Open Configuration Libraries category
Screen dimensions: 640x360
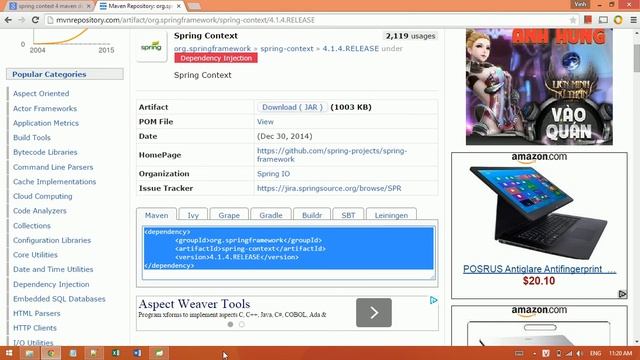click(52, 240)
